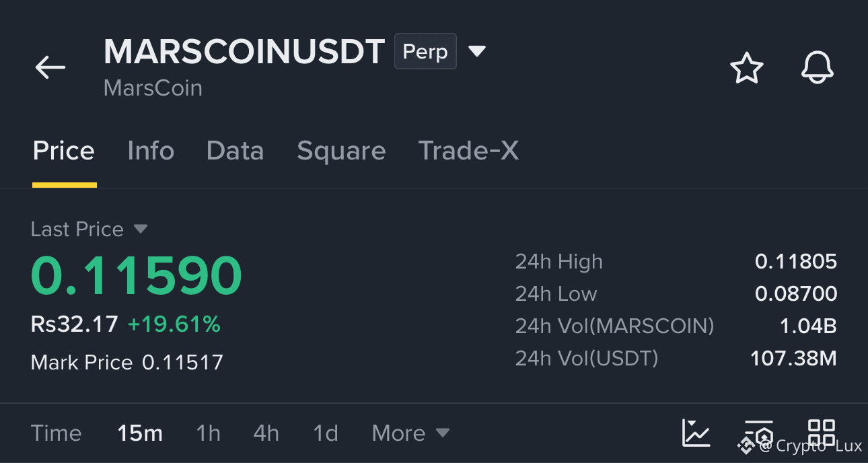Open chart indicator settings icon
868x463 pixels.
759,433
